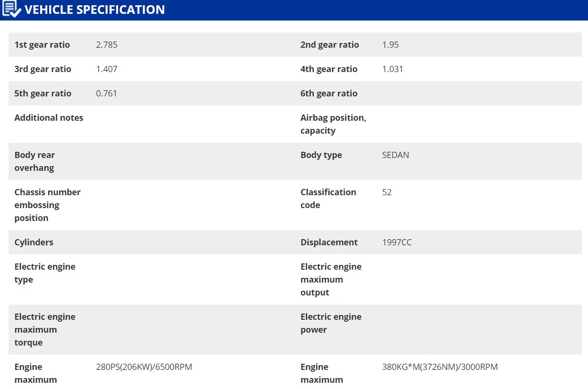Select the 2nd gear ratio value 1.95

point(390,45)
